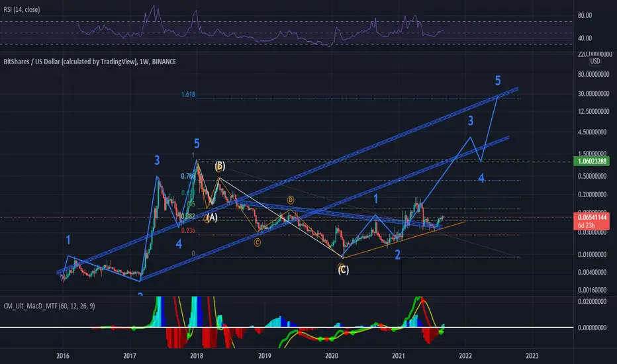Click the 0.00160000 price axis value
The width and height of the screenshot is (617, 364).
(592, 290)
